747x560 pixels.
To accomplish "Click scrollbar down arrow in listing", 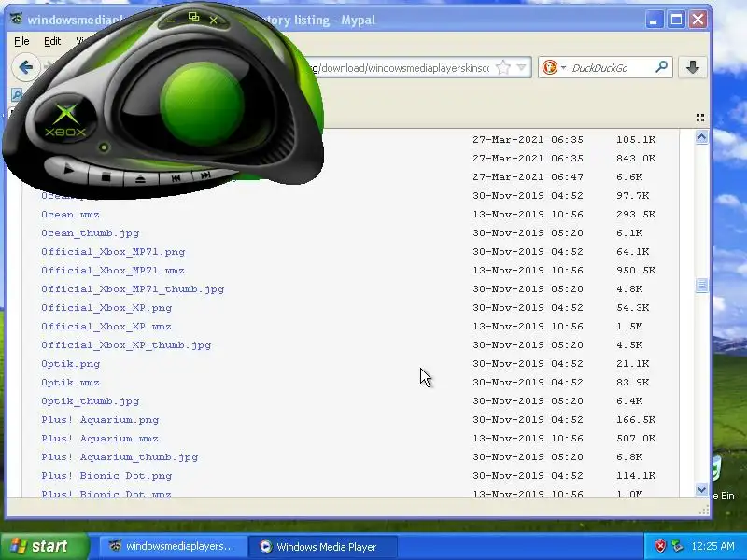I will (x=701, y=489).
